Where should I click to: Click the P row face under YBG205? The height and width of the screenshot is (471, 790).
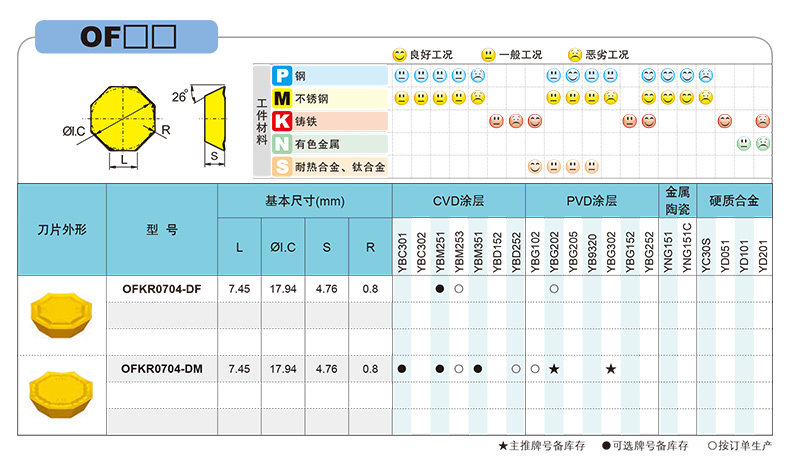coord(572,76)
